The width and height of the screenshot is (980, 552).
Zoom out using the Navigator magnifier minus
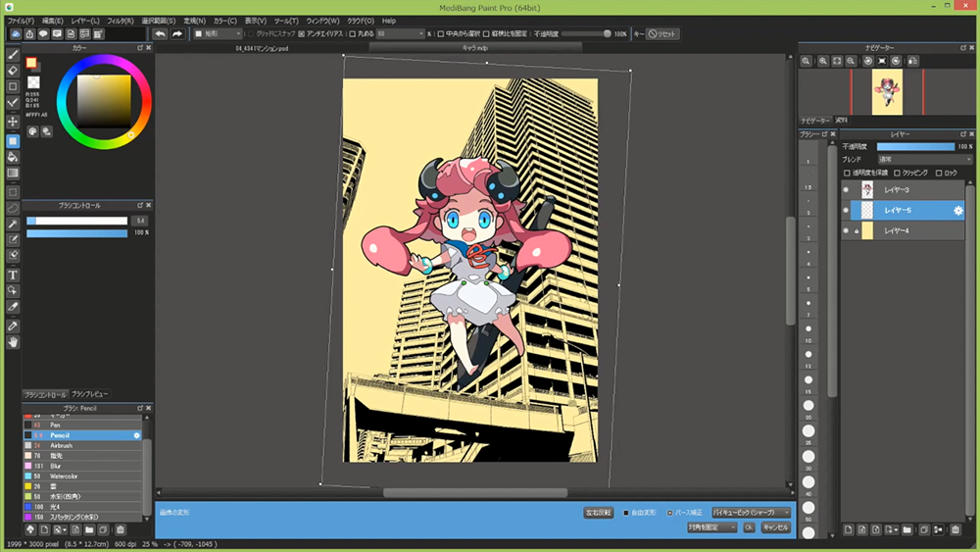coord(851,61)
